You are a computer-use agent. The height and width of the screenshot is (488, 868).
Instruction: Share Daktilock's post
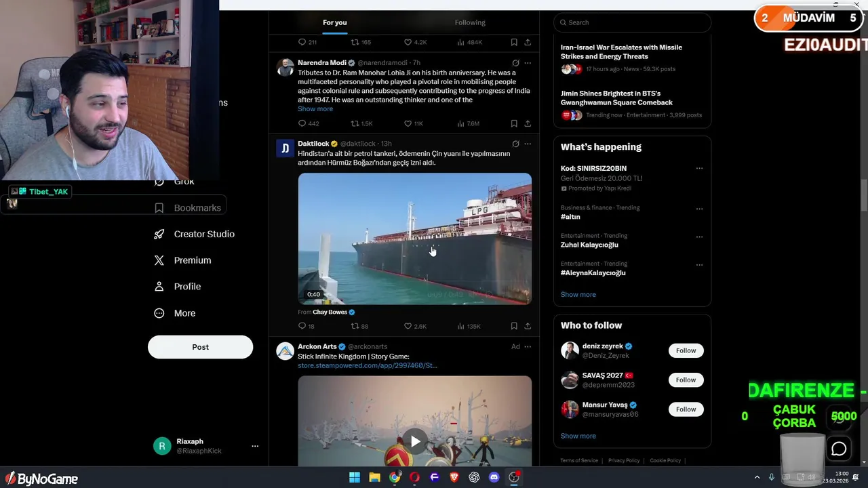[x=528, y=326]
